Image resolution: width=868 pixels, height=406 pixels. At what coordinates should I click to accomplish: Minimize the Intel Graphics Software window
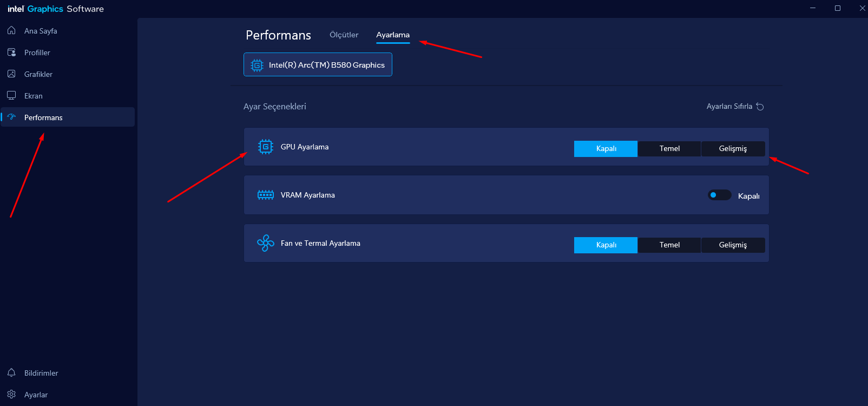pyautogui.click(x=813, y=8)
